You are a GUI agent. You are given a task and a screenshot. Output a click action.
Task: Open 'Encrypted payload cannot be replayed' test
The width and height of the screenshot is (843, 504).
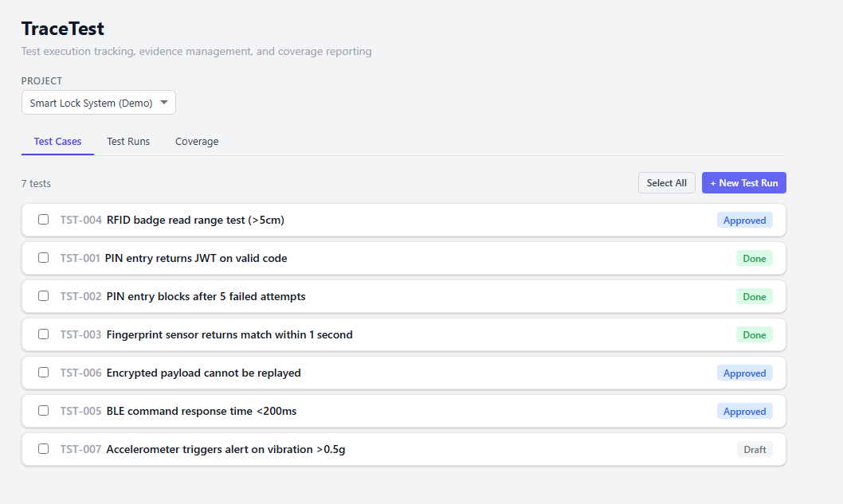click(204, 373)
